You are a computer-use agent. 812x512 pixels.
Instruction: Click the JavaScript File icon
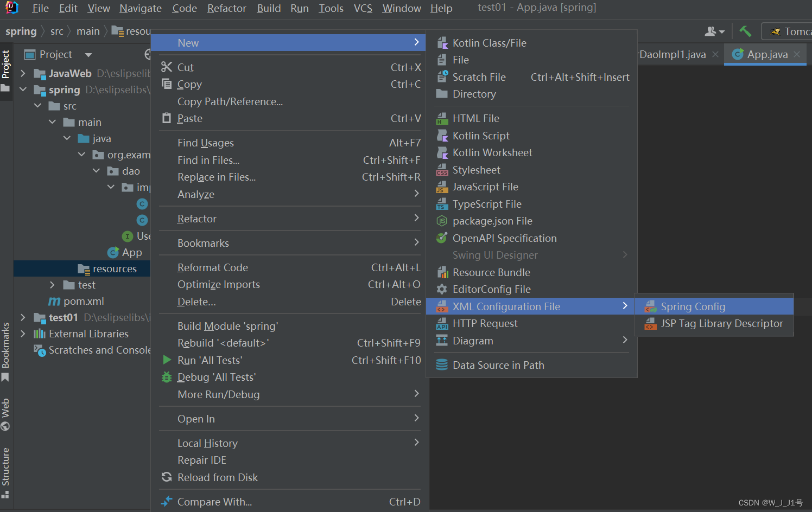coord(442,187)
